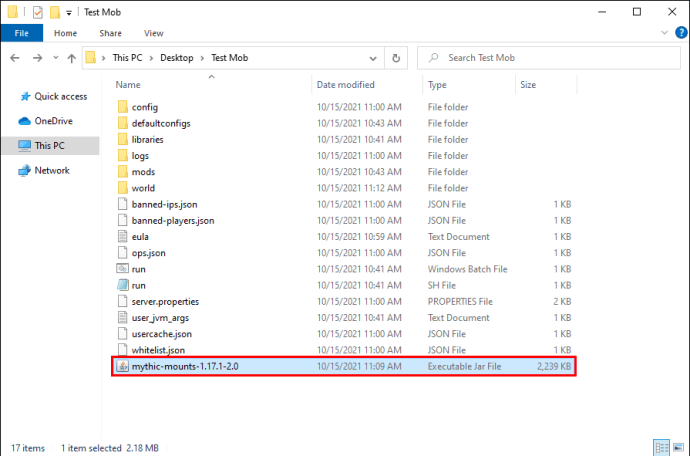This screenshot has width=690, height=456.
Task: Expand the address bar history dropdown
Action: (373, 58)
